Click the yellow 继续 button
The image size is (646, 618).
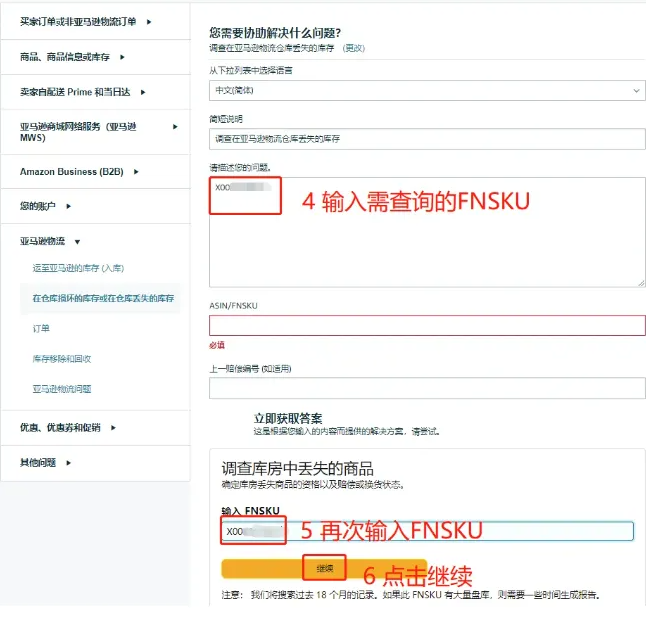(324, 569)
